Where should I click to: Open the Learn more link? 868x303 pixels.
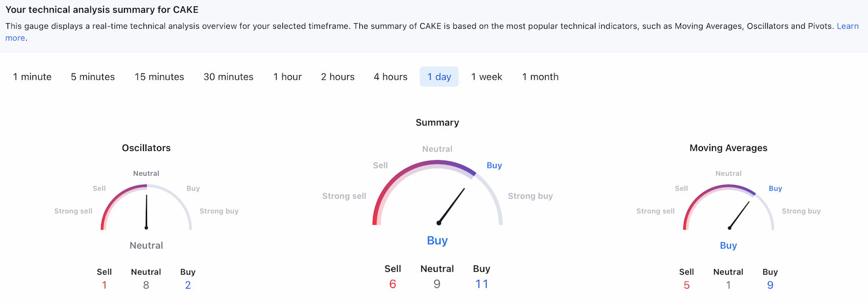847,26
